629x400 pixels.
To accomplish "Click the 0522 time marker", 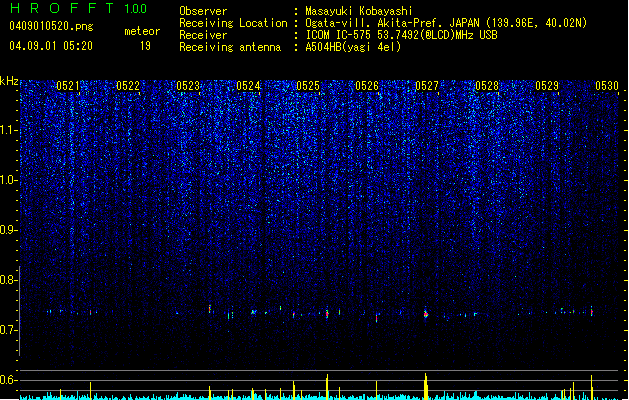I will (x=128, y=86).
